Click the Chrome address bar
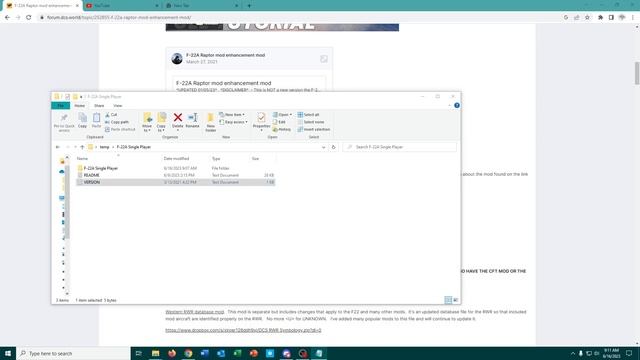 tap(300, 18)
